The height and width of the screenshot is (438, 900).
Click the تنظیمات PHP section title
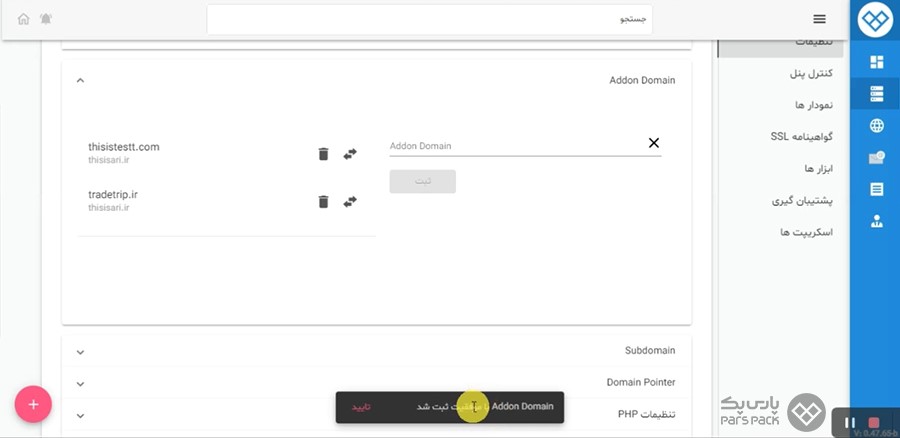point(646,414)
